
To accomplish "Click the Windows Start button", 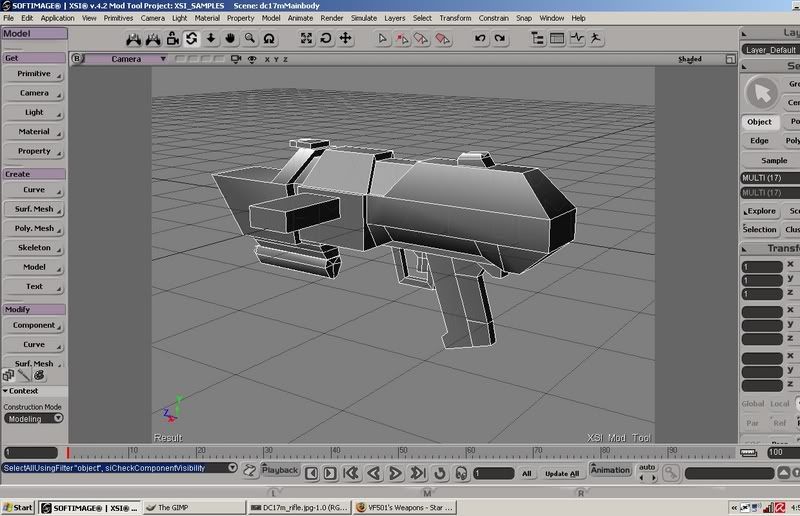I will coord(18,508).
